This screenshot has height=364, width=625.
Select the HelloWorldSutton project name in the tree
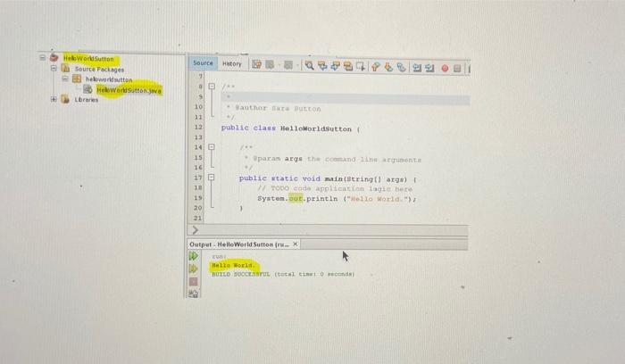[x=88, y=59]
